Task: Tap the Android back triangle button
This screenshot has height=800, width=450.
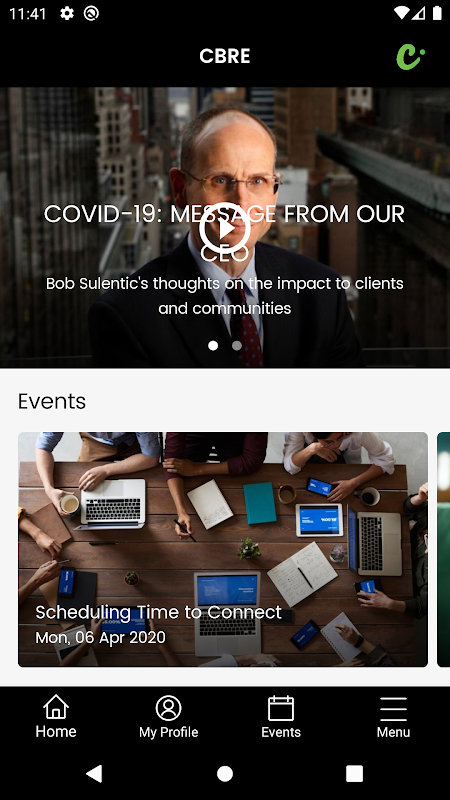Action: tap(94, 773)
